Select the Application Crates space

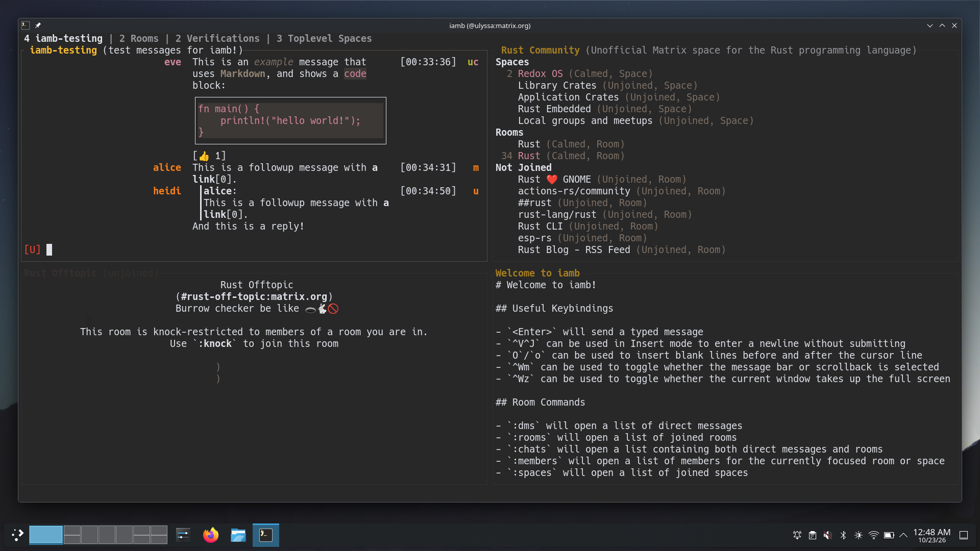(x=569, y=97)
